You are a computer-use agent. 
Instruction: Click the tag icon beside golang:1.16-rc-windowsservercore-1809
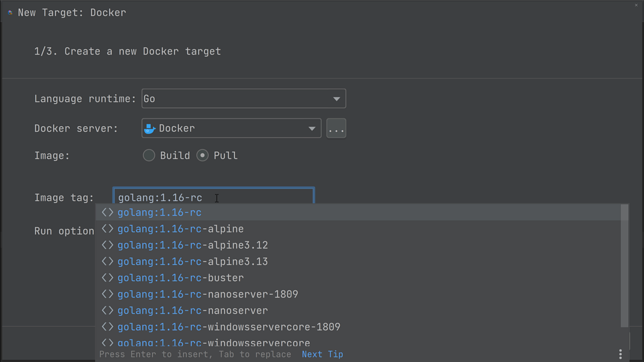(x=107, y=327)
